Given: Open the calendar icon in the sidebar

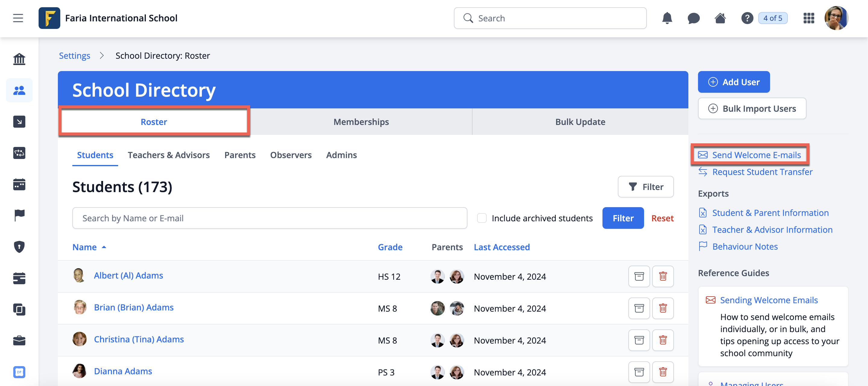Looking at the screenshot, I should pos(19,184).
